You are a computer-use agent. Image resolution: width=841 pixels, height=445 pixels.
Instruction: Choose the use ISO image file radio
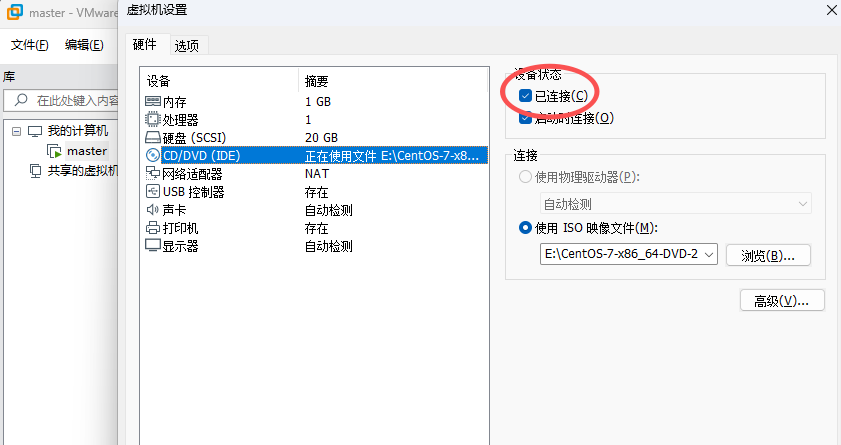tap(525, 228)
